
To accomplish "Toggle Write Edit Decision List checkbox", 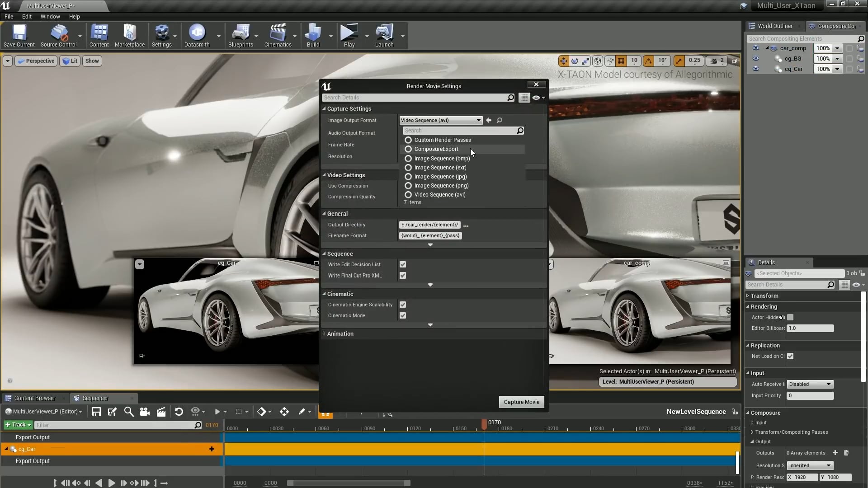I will tap(403, 264).
